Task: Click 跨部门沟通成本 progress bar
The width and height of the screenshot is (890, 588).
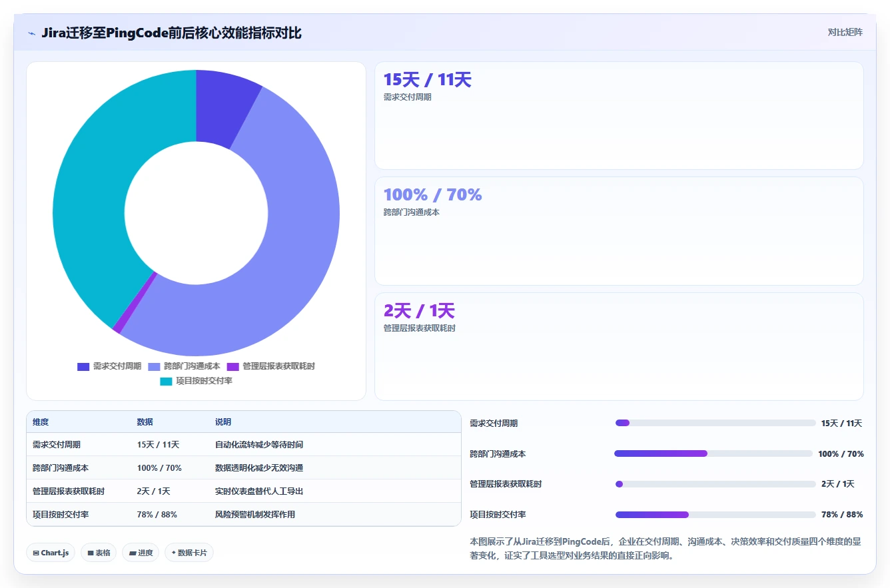Action: click(x=714, y=453)
